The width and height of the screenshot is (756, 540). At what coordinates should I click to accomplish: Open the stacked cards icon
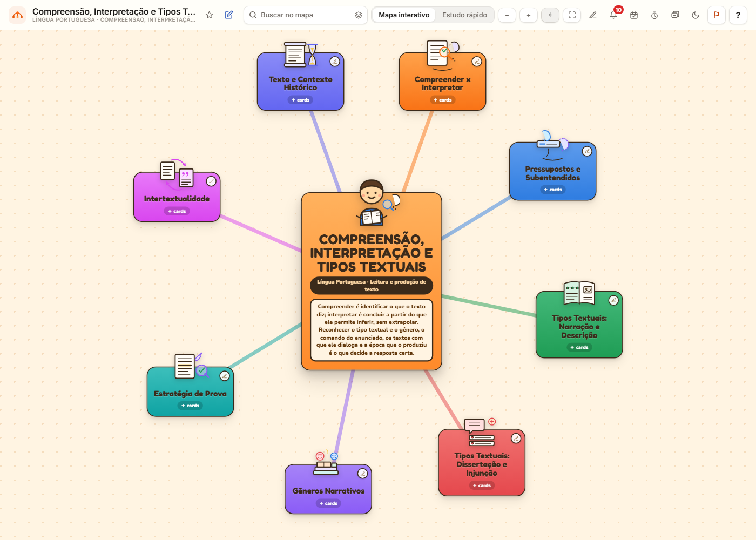point(675,15)
